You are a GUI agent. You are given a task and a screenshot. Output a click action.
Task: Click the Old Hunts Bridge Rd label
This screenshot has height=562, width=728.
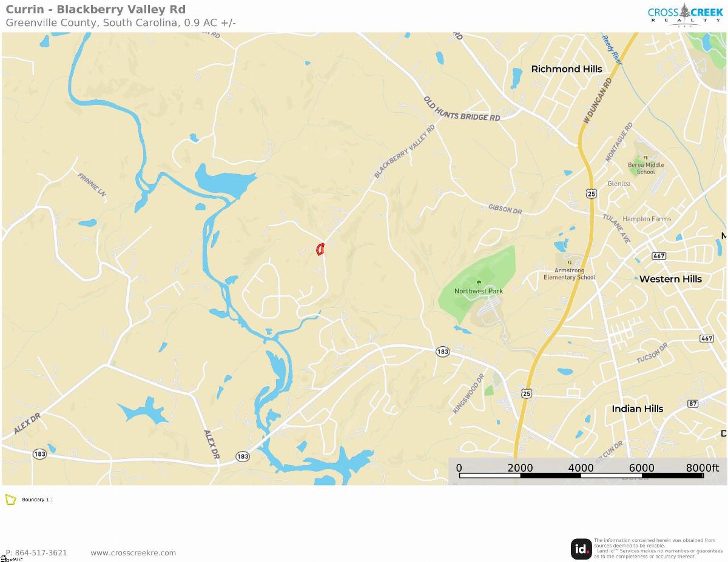pyautogui.click(x=462, y=109)
